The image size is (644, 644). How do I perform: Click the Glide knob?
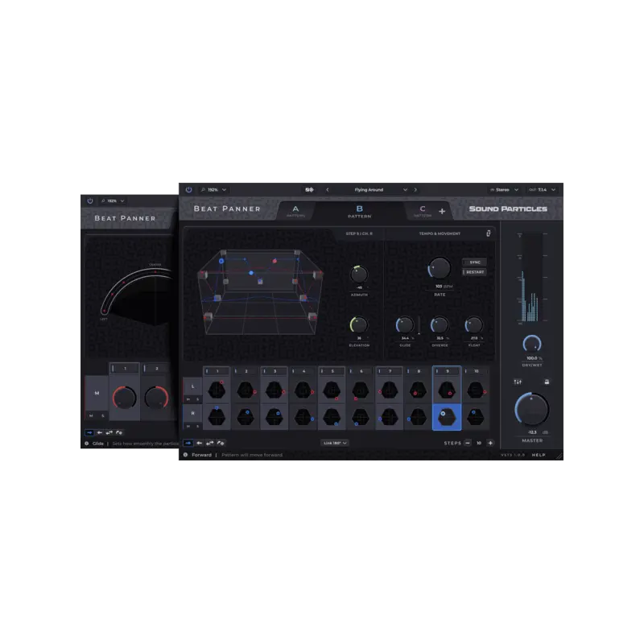405,325
